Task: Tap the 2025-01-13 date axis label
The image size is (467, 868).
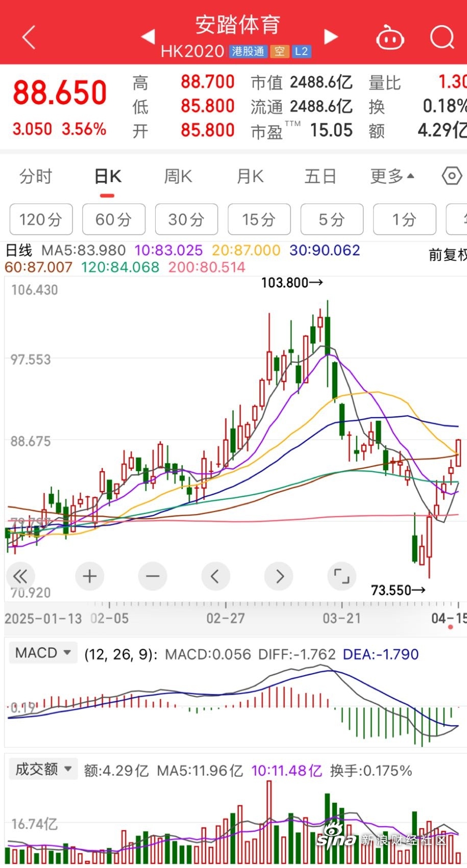Action: [x=43, y=619]
